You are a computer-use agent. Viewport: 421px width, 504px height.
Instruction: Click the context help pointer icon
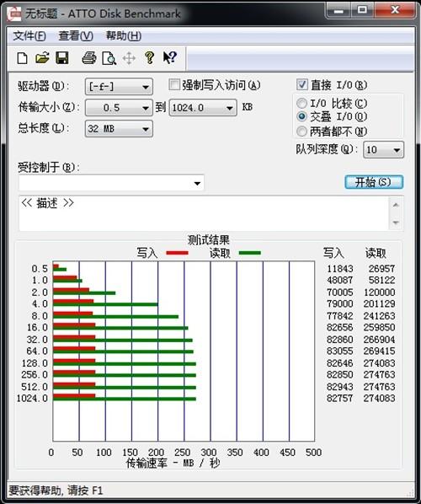point(169,58)
